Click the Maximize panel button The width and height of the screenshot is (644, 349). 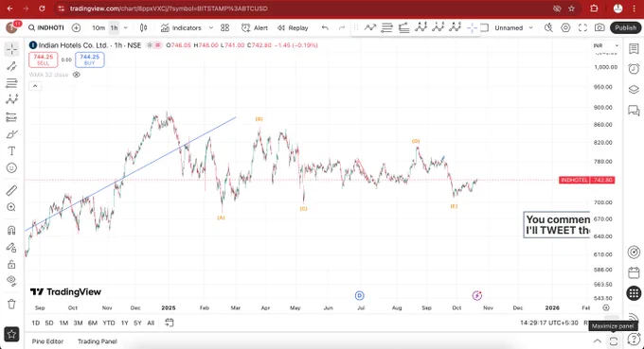coord(614,341)
